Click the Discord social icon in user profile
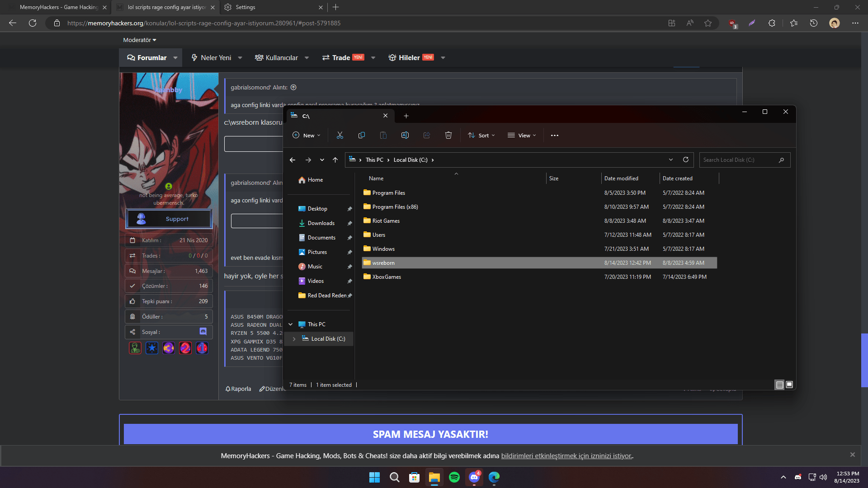868x488 pixels. pyautogui.click(x=203, y=332)
